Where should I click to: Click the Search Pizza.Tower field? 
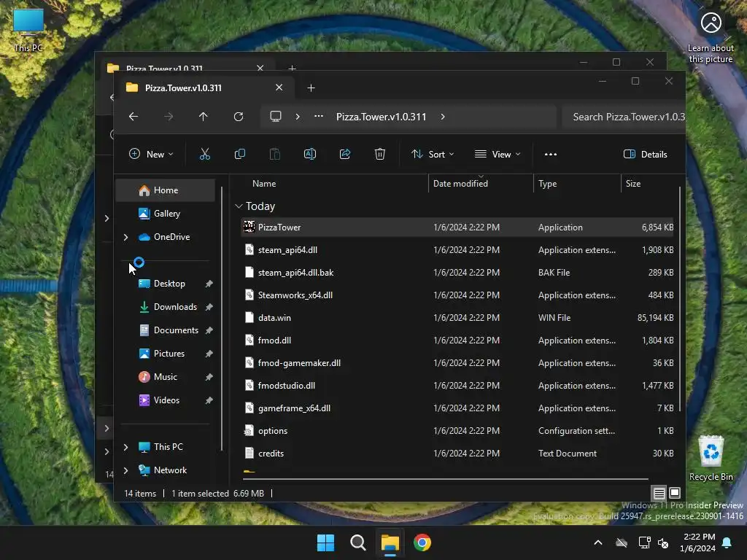tap(623, 117)
